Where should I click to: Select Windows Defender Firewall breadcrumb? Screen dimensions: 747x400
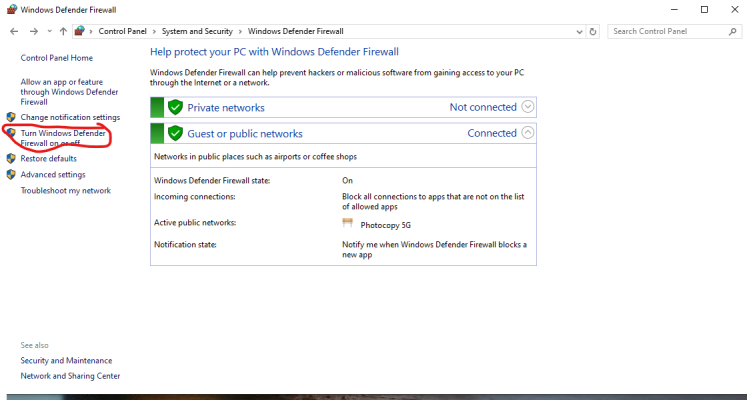(x=296, y=31)
